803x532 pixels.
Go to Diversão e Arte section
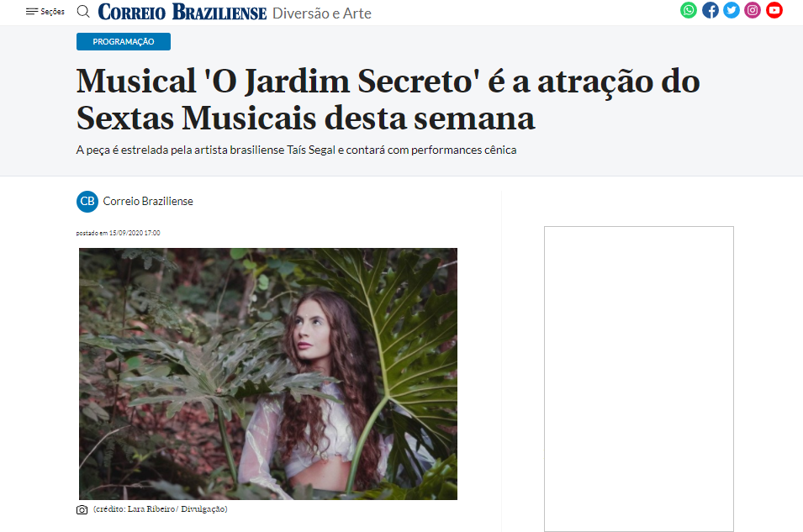click(x=321, y=13)
